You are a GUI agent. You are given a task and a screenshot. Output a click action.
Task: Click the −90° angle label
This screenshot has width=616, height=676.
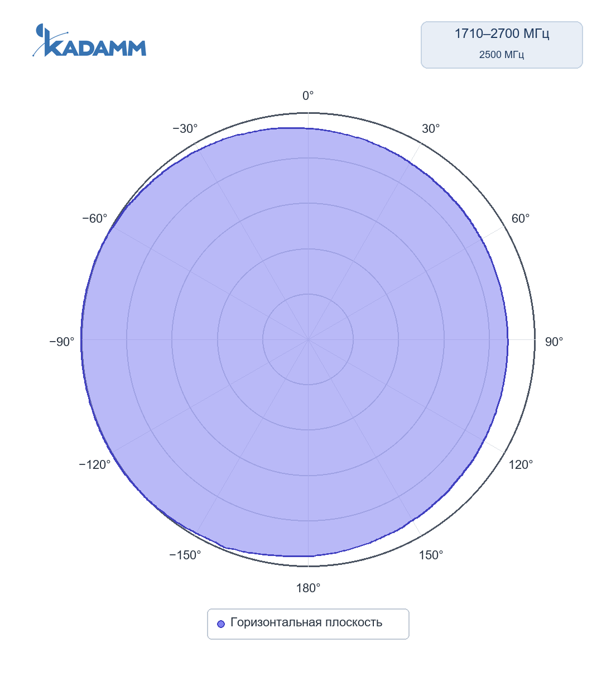pyautogui.click(x=62, y=342)
